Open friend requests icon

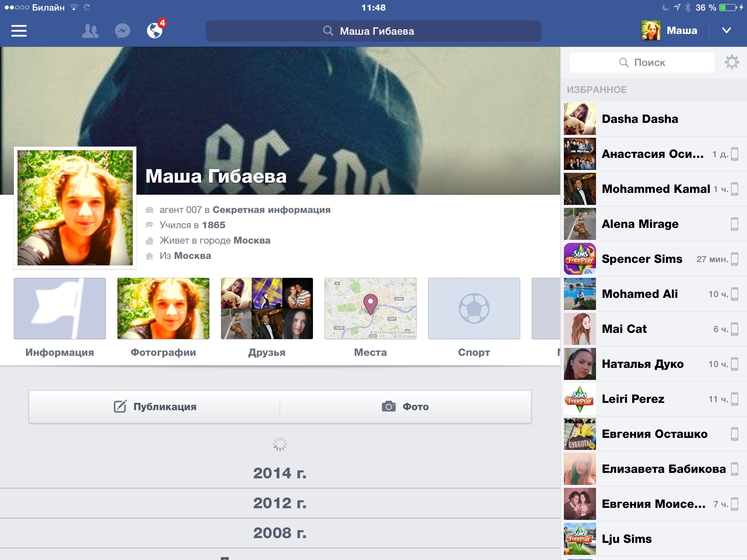point(90,31)
